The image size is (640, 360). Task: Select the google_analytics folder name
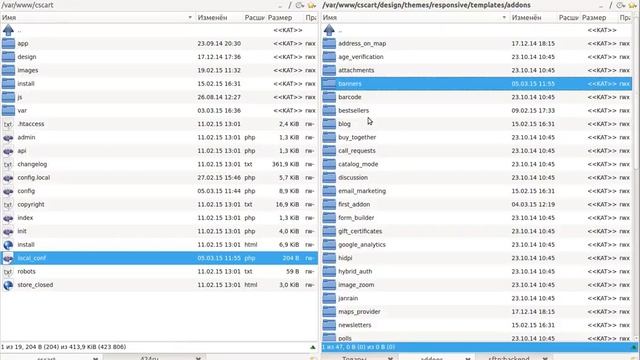[x=362, y=245]
